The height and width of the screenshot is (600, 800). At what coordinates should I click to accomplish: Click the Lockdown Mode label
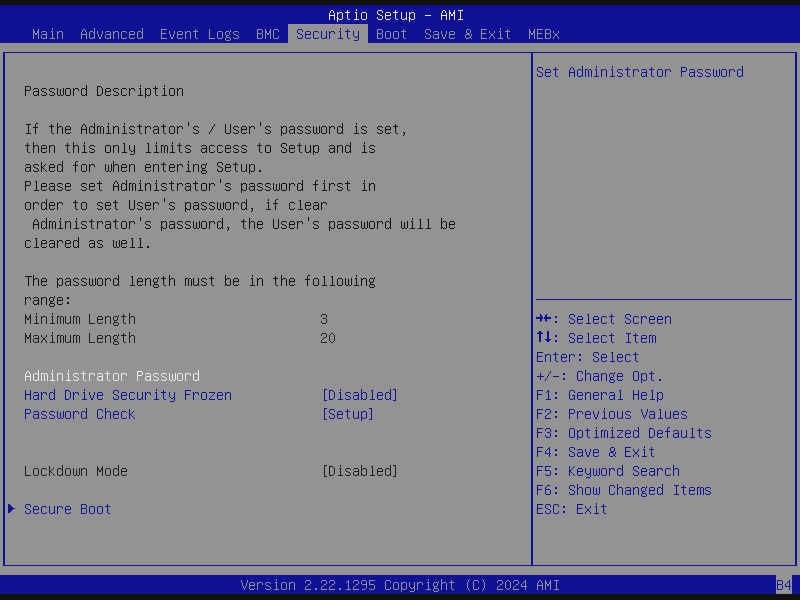tap(75, 471)
